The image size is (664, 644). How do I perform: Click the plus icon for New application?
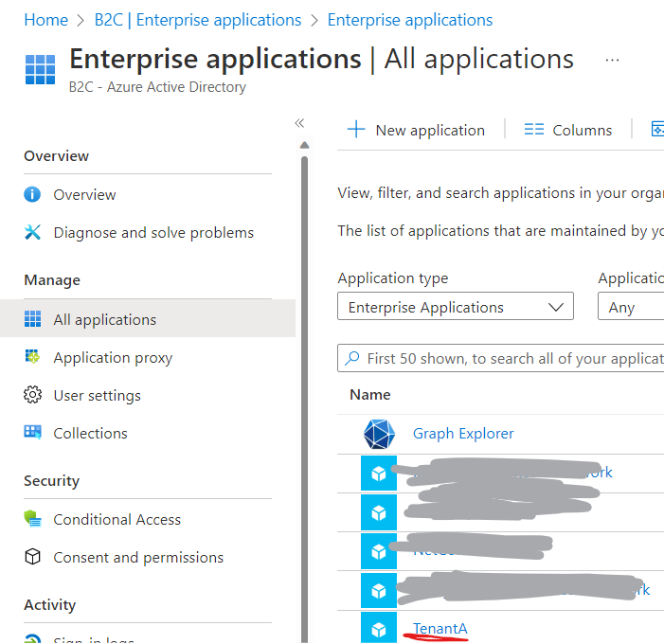[x=356, y=129]
